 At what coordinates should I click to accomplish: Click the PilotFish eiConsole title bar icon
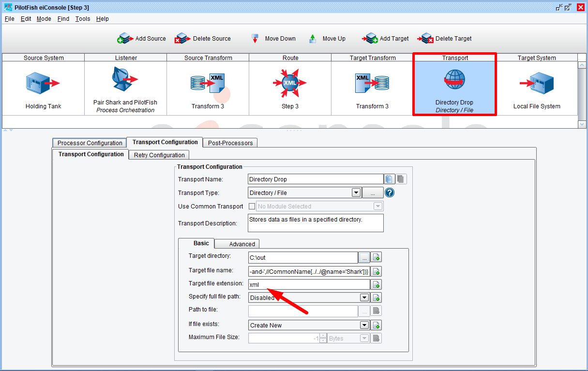click(8, 7)
